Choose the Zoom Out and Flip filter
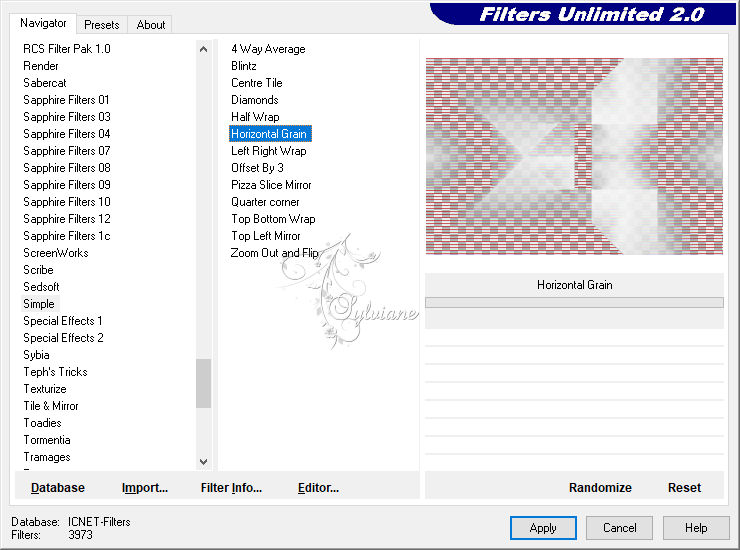The height and width of the screenshot is (550, 740). pos(274,253)
